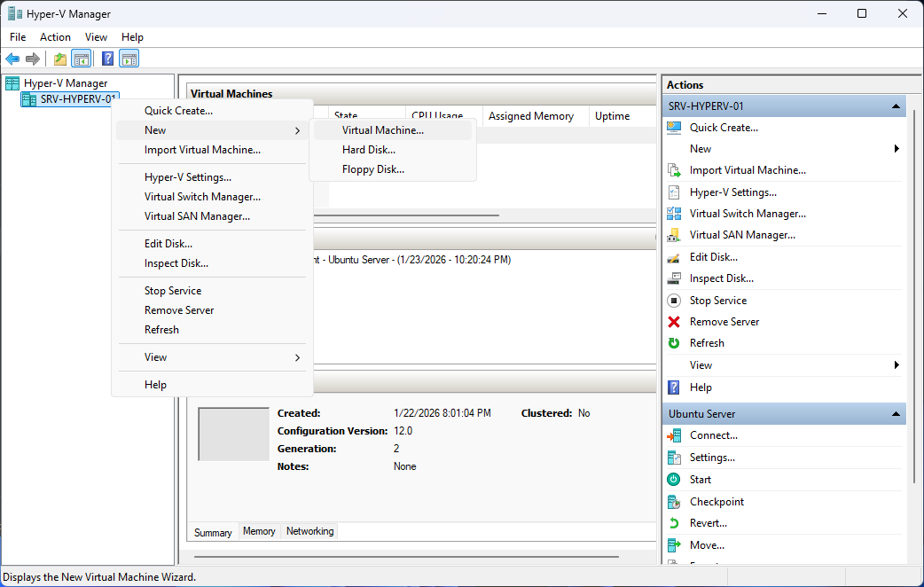
Task: Start the Ubuntu Server virtual machine
Action: [x=700, y=479]
